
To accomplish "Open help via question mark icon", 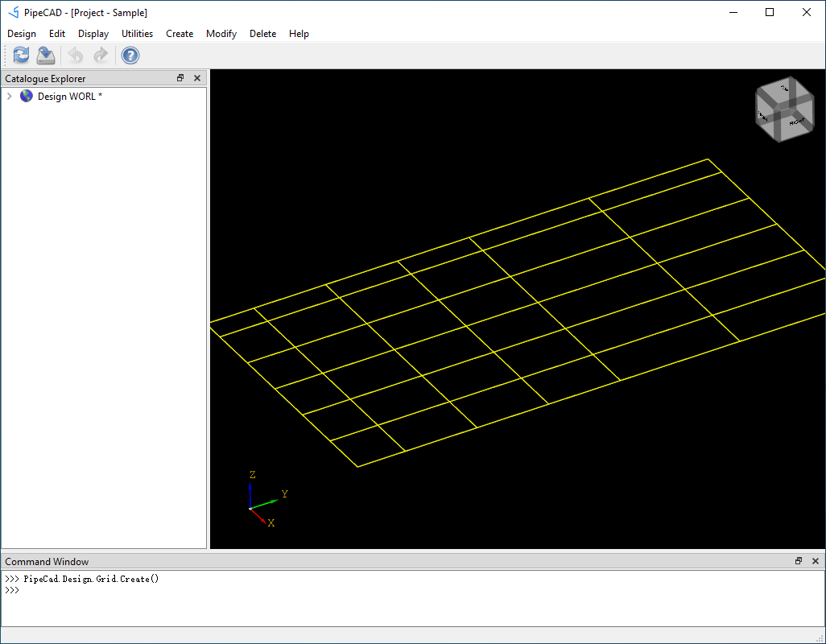I will click(x=130, y=56).
